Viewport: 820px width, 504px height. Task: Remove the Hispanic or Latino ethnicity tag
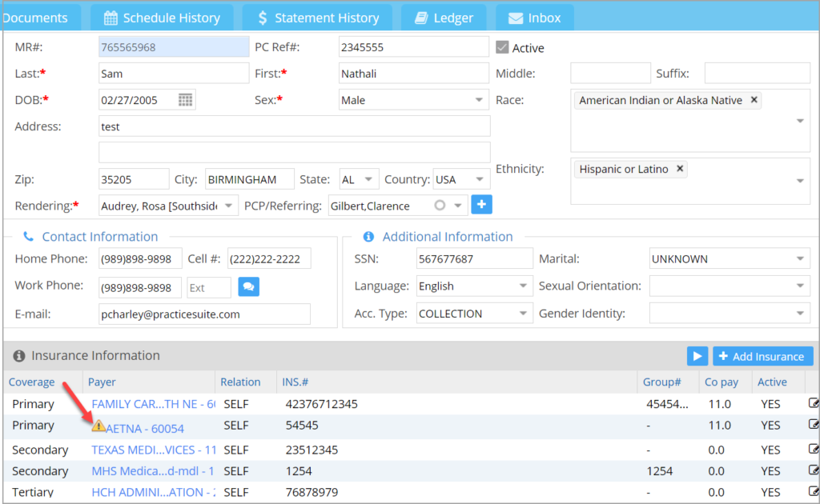pos(680,169)
